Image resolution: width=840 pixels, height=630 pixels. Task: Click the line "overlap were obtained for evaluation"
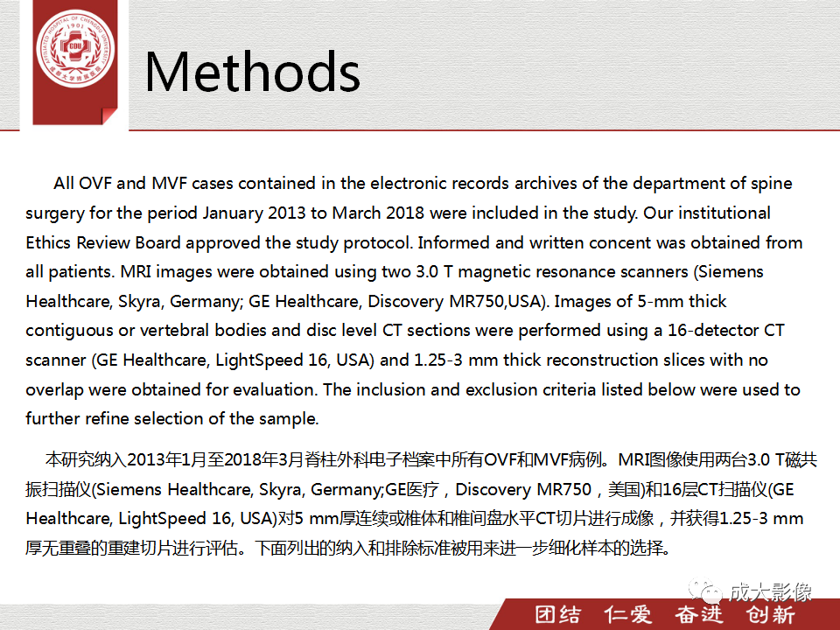(413, 390)
